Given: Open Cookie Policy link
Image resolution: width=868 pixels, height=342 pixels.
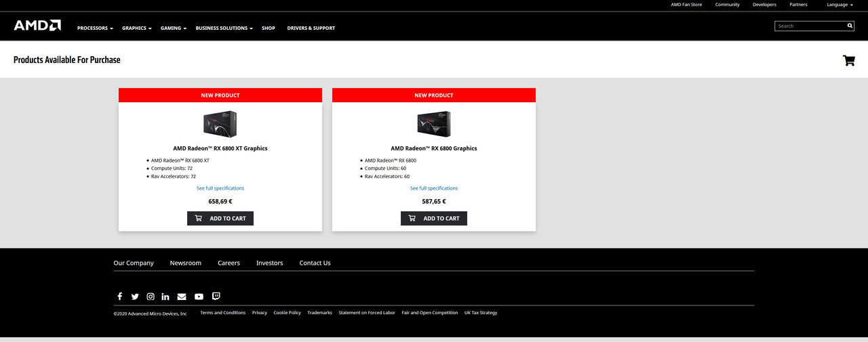Looking at the screenshot, I should coord(287,313).
